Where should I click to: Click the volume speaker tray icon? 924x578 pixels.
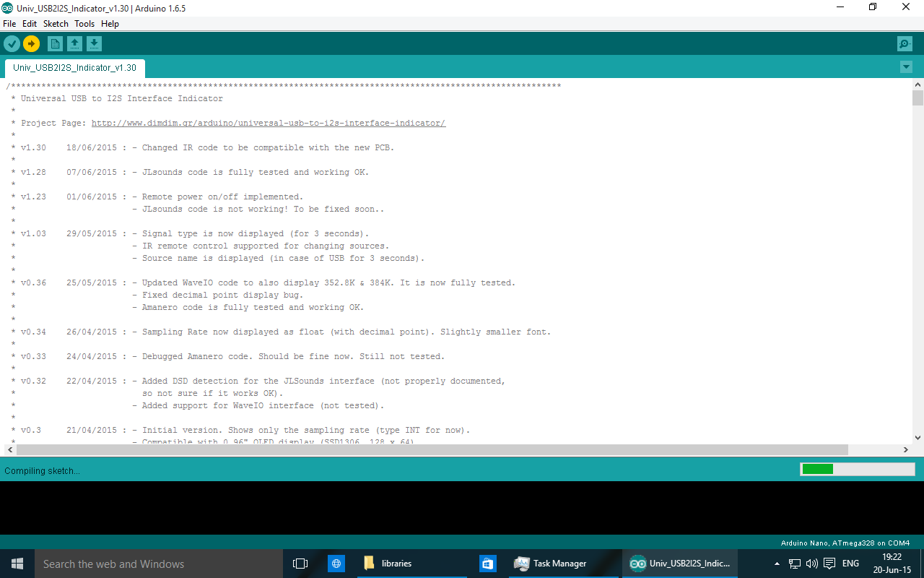[x=812, y=564]
